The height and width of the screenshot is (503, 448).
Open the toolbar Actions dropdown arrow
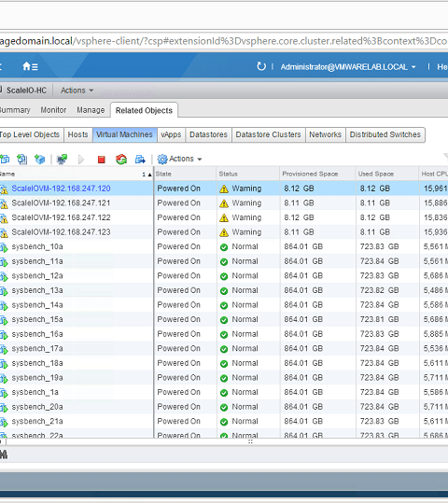coord(200,159)
